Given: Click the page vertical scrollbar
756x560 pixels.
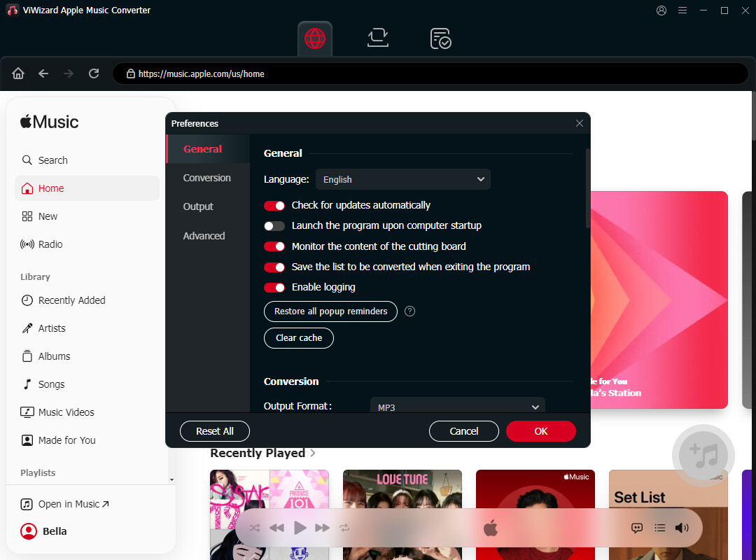Looking at the screenshot, I should pyautogui.click(x=754, y=115).
